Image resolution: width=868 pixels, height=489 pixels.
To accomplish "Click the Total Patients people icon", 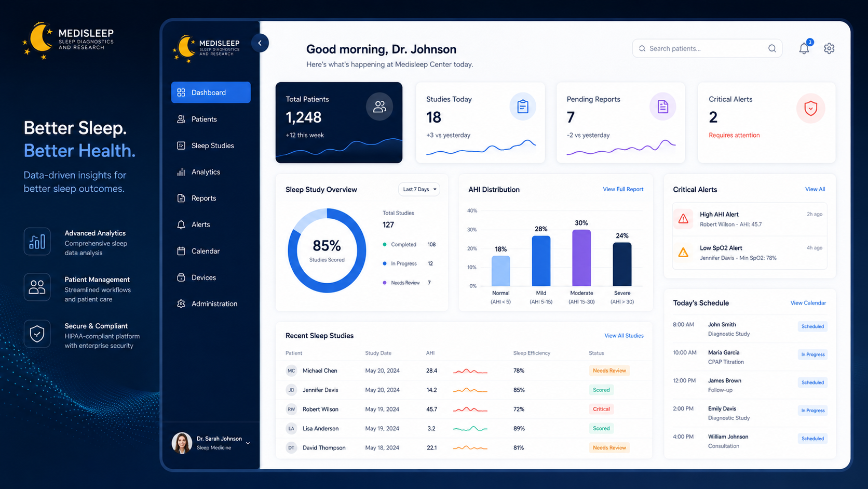I will pos(379,107).
